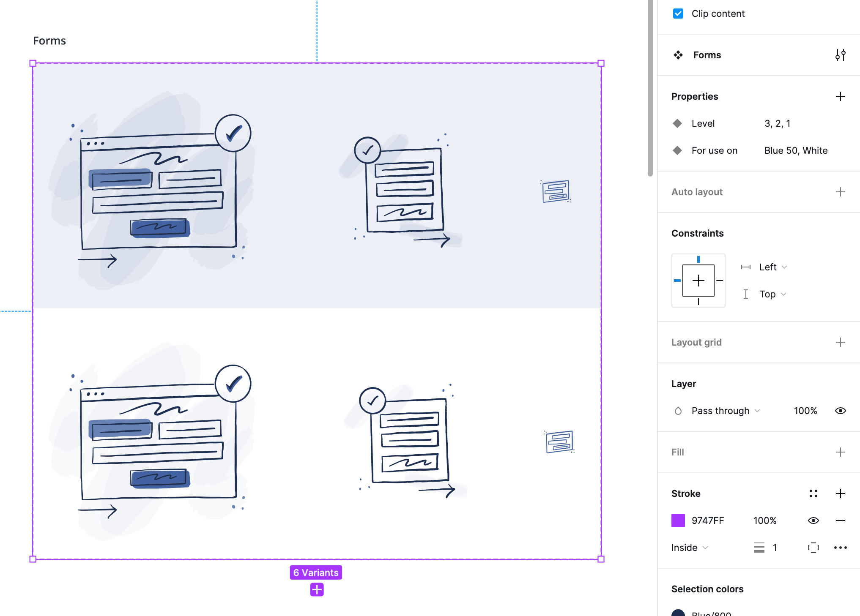This screenshot has height=616, width=860.
Task: Click the Forms component set icon
Action: [x=678, y=55]
